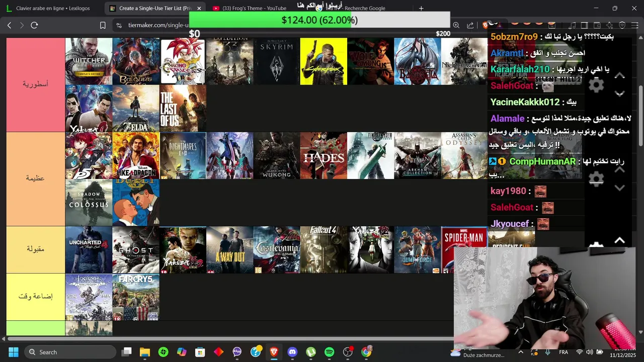
Task: Open File Explorer from the taskbar
Action: [145, 352]
